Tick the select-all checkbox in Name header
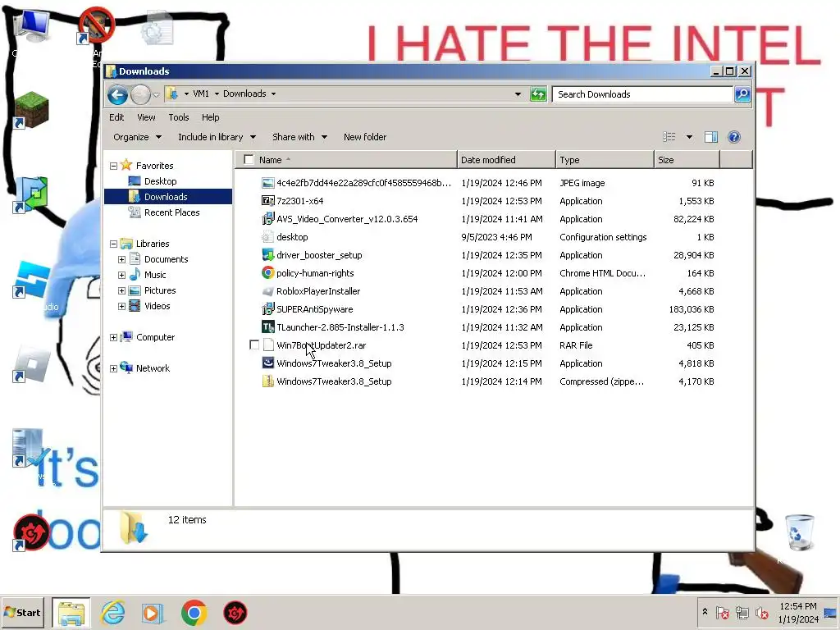The height and width of the screenshot is (630, 840). coord(249,160)
